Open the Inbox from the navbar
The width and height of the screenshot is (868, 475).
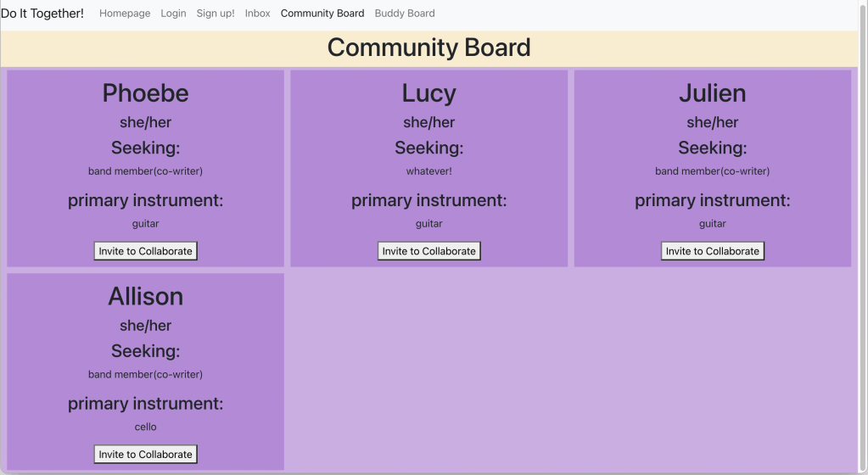257,14
